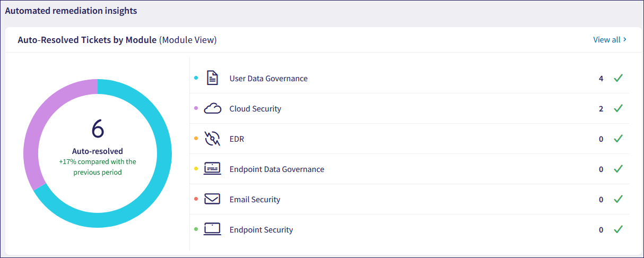
Task: Click the User Data Governance count of 4
Action: click(x=601, y=79)
